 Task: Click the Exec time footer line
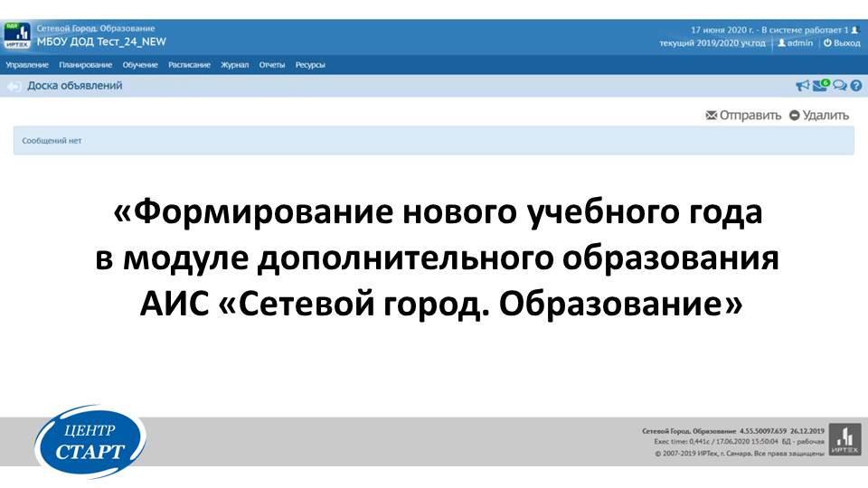click(x=739, y=442)
